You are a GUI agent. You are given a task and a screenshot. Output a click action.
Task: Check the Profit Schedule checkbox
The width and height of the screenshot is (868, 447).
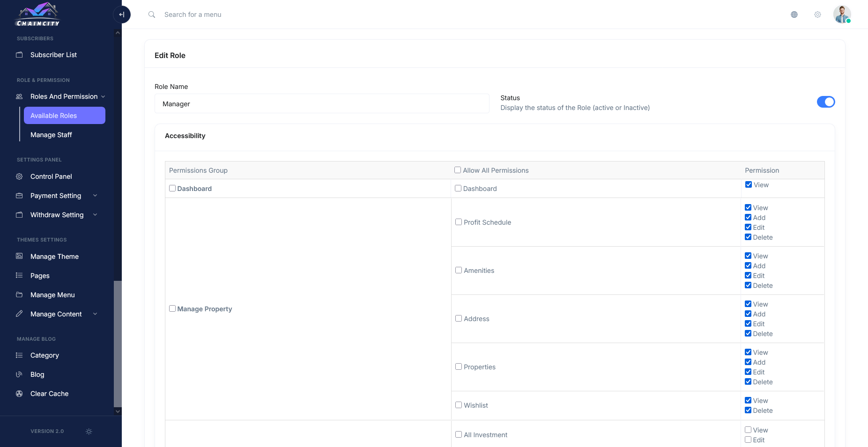click(459, 222)
